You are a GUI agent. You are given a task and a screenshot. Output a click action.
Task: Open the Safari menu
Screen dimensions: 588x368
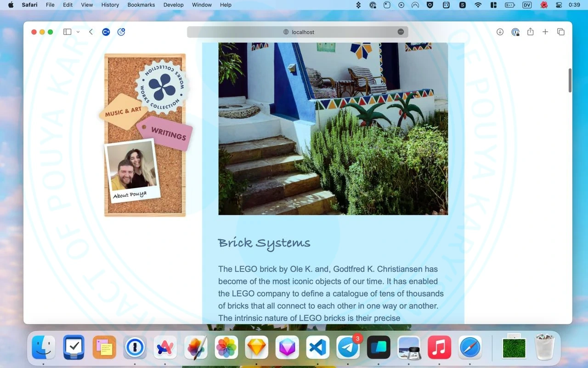click(x=30, y=5)
